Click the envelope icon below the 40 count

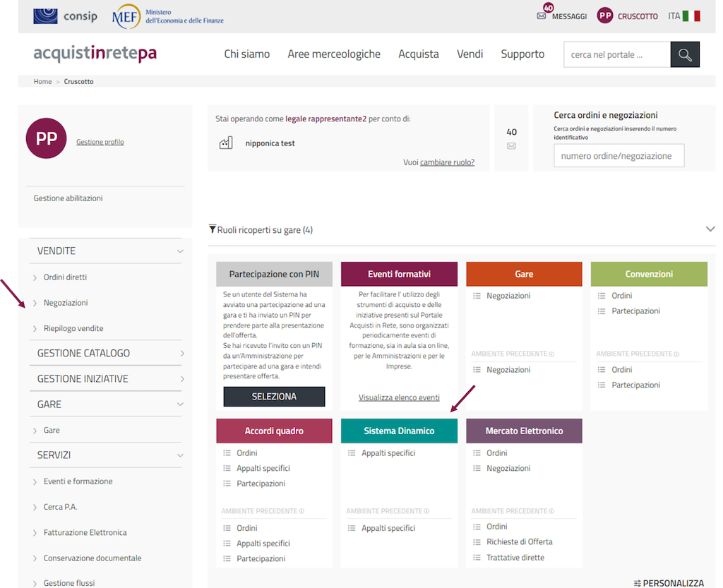(x=511, y=146)
